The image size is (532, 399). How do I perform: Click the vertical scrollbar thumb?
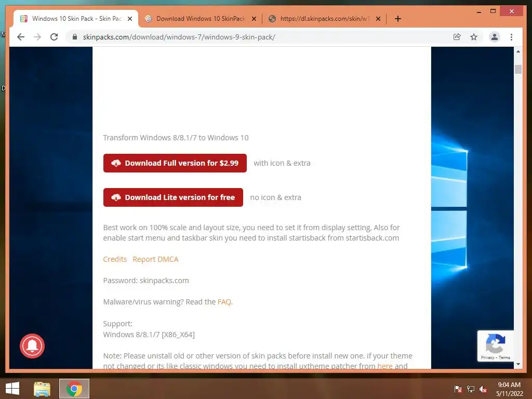[x=518, y=69]
